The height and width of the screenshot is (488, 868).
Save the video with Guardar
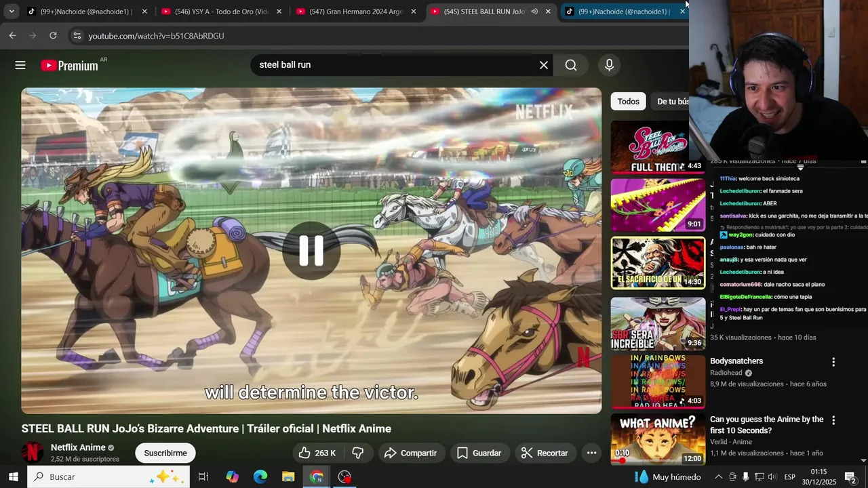click(479, 453)
